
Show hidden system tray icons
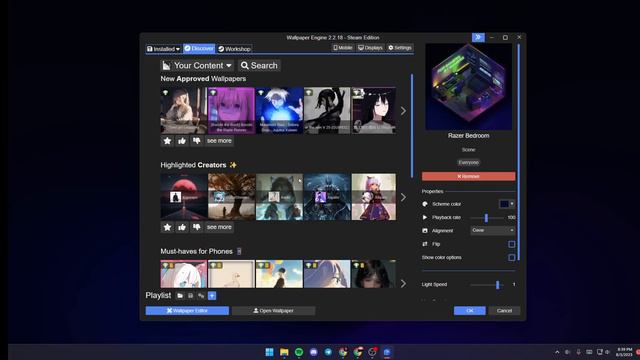(x=557, y=352)
